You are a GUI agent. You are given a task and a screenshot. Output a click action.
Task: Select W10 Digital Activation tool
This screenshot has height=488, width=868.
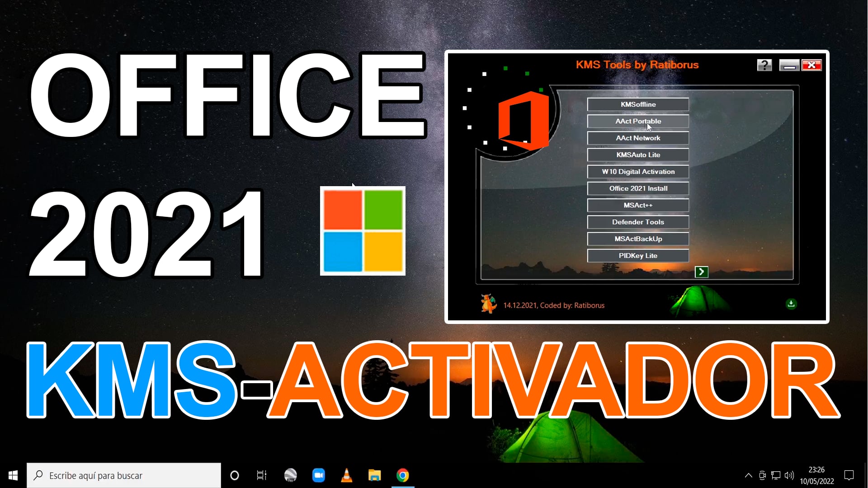point(637,172)
